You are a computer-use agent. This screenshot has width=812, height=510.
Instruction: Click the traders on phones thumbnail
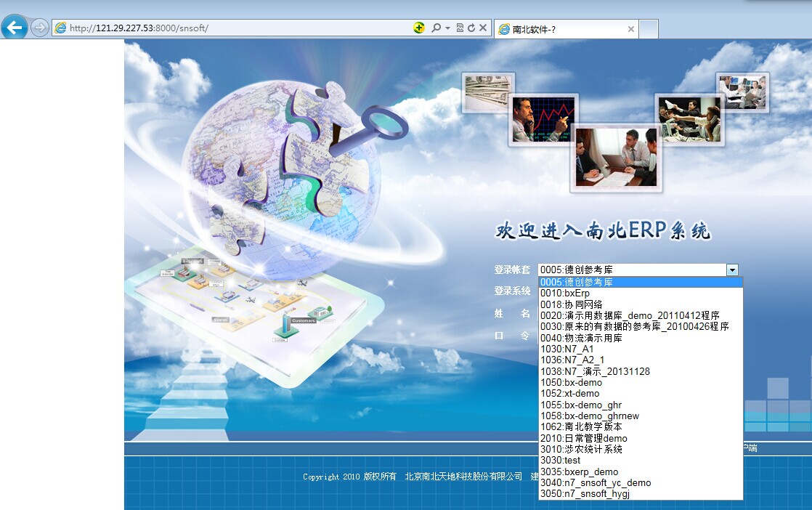click(x=689, y=120)
